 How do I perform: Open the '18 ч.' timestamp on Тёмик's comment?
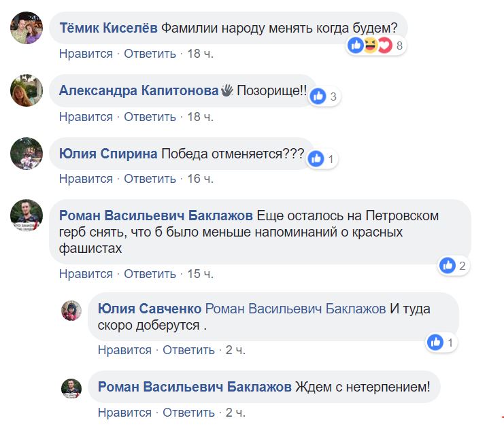pos(200,54)
